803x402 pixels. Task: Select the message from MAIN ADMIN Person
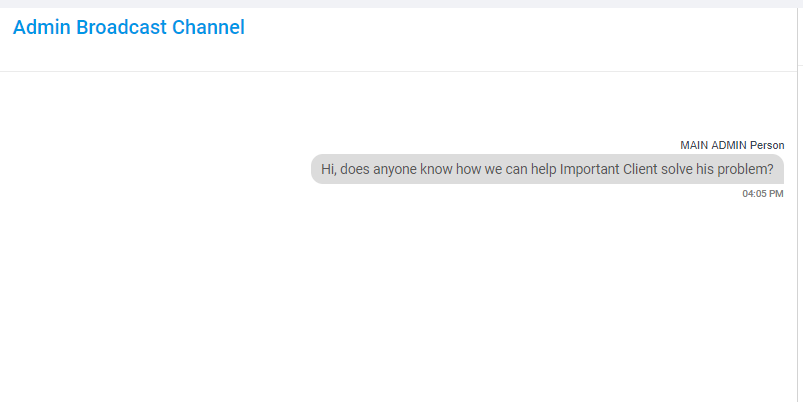click(x=547, y=169)
